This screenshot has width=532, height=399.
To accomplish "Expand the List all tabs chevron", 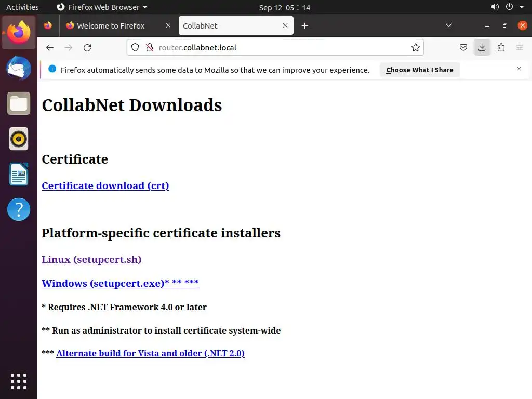I will [449, 25].
